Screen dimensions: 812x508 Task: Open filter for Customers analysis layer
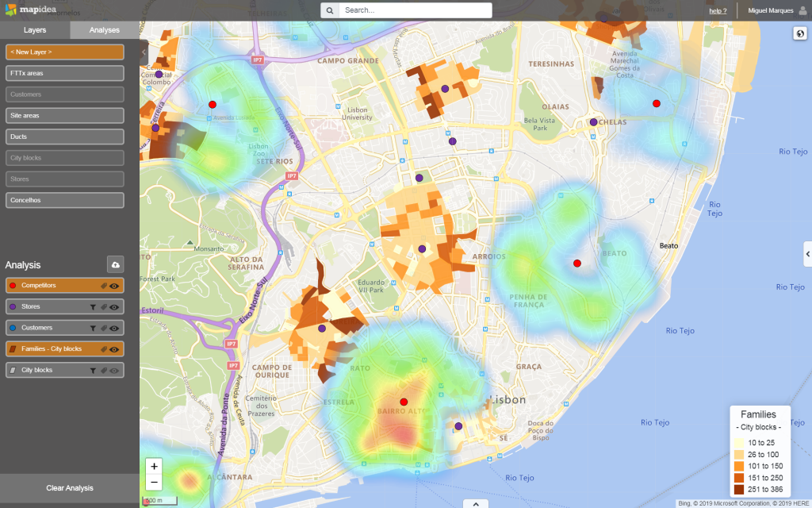(x=94, y=328)
